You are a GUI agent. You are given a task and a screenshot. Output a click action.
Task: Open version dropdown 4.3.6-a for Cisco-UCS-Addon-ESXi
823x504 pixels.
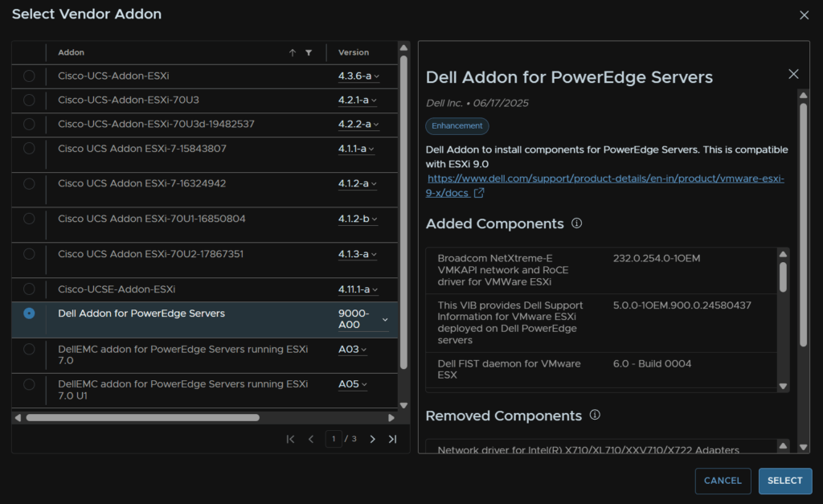coord(358,76)
